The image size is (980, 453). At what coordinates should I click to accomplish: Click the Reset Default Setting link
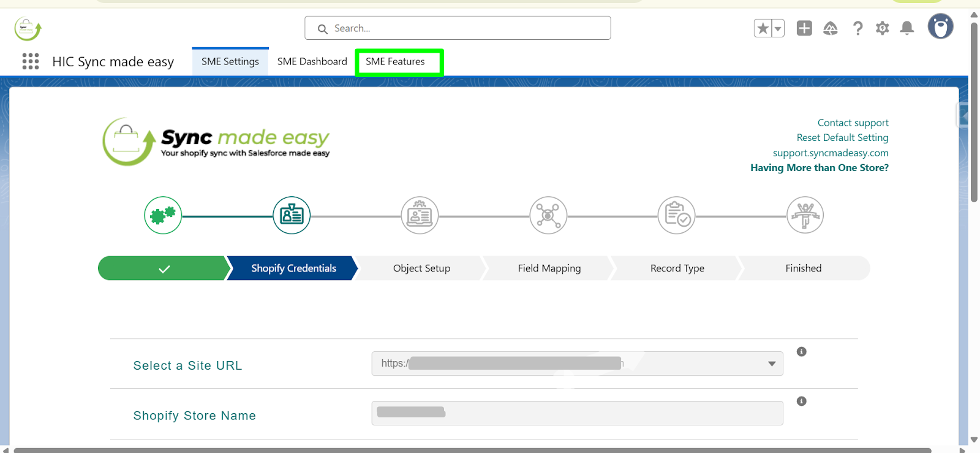click(842, 137)
